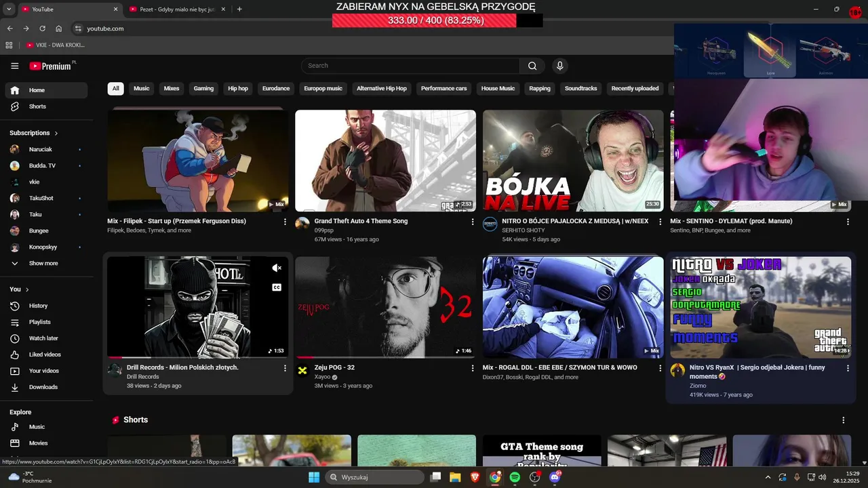
Task: Open Budda. TV subscription channel
Action: 46,165
